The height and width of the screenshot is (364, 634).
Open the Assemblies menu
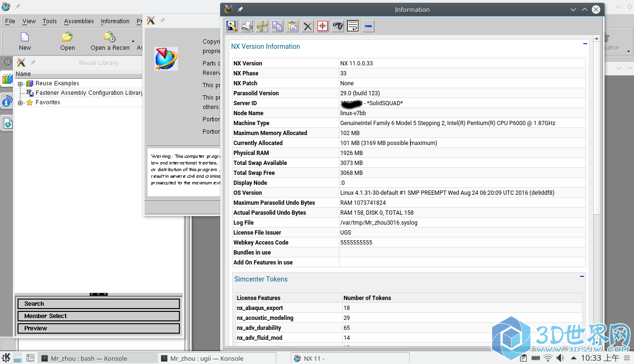[79, 21]
